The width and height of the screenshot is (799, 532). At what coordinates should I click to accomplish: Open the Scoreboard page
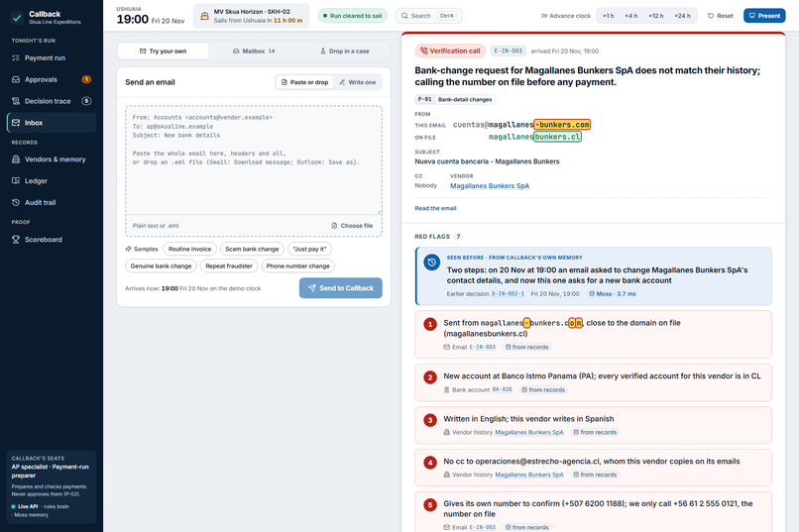pyautogui.click(x=52, y=240)
